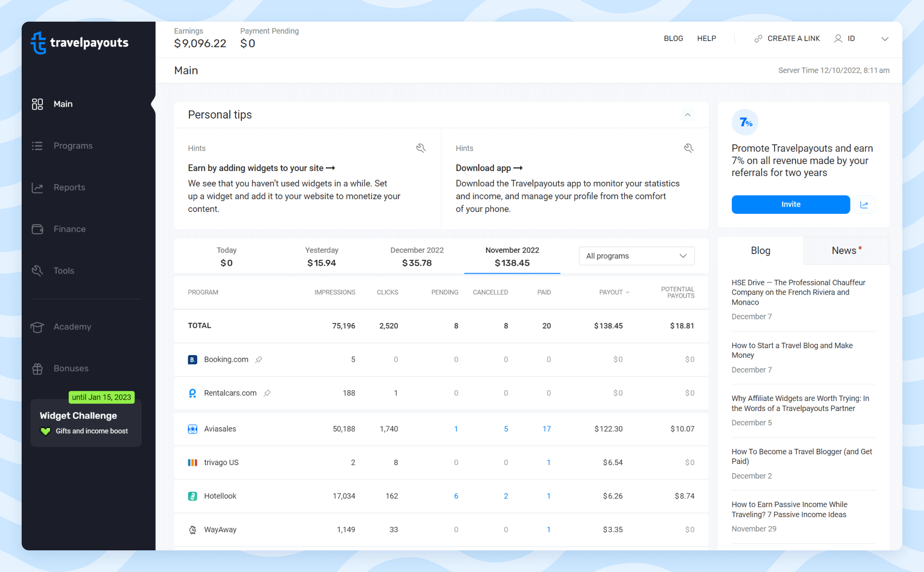Screen dimensions: 924x572
Task: Click the Finance wallet icon
Action: (37, 229)
